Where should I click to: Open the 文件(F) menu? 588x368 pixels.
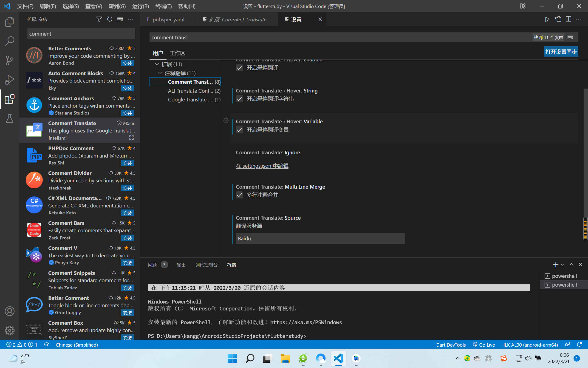coord(25,6)
